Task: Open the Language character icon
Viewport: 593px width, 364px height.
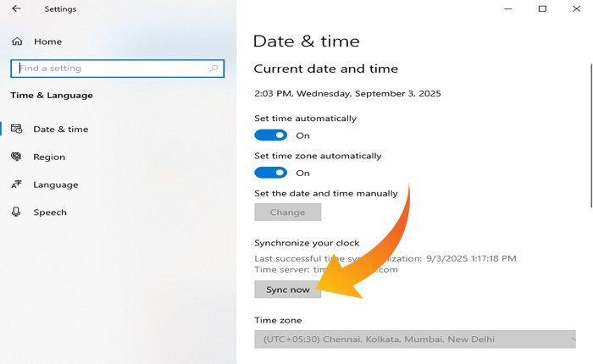Action: point(17,185)
